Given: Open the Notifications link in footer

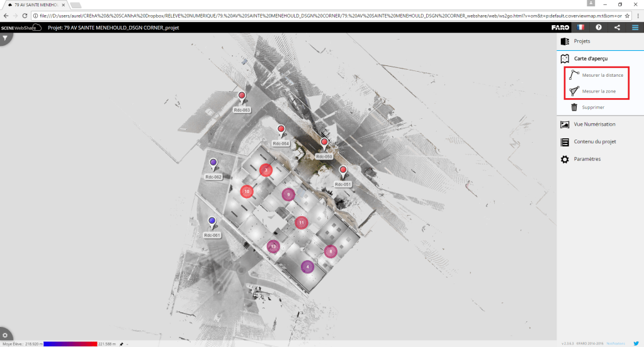Looking at the screenshot, I should (615, 343).
